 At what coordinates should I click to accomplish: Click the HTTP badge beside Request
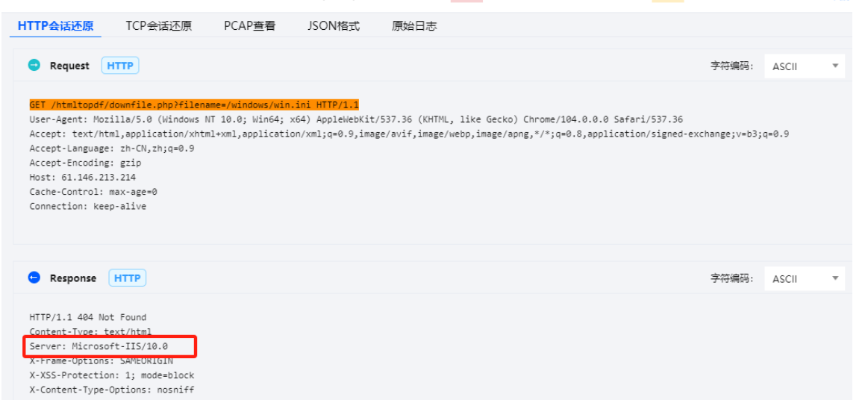click(x=120, y=66)
